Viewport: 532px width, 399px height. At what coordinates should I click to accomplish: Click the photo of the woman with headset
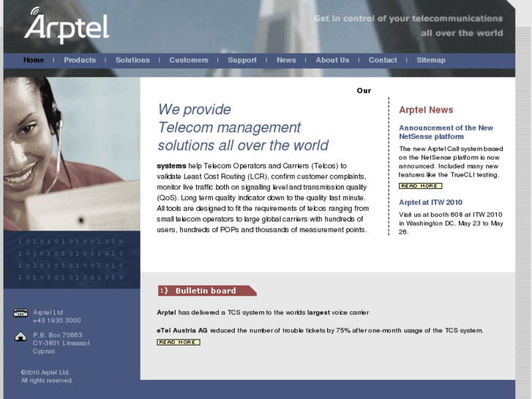(72, 154)
